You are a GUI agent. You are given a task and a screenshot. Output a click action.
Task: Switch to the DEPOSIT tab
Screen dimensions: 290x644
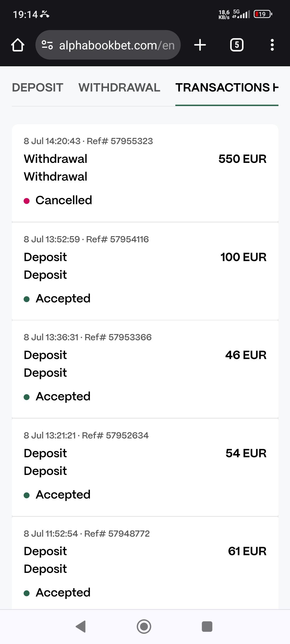38,88
